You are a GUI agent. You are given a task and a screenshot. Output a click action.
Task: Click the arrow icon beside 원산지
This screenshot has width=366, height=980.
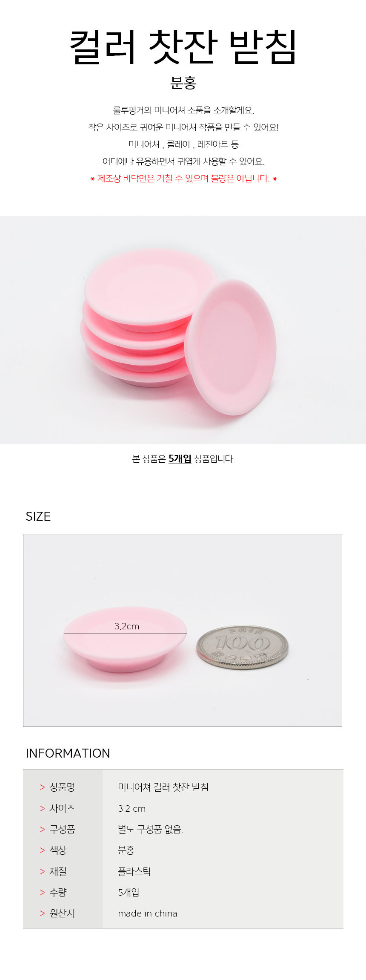point(42,913)
